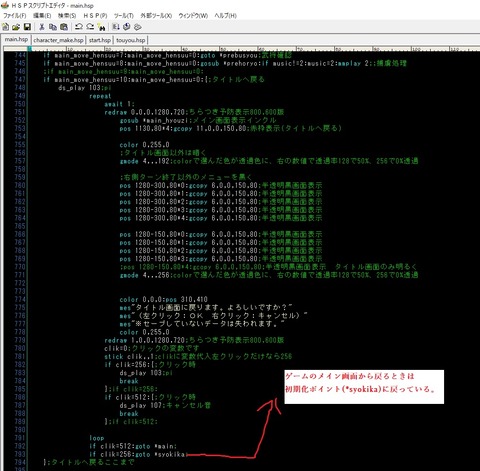Click line number 790 in the gutter
The width and height of the screenshot is (480, 471).
[x=20, y=430]
